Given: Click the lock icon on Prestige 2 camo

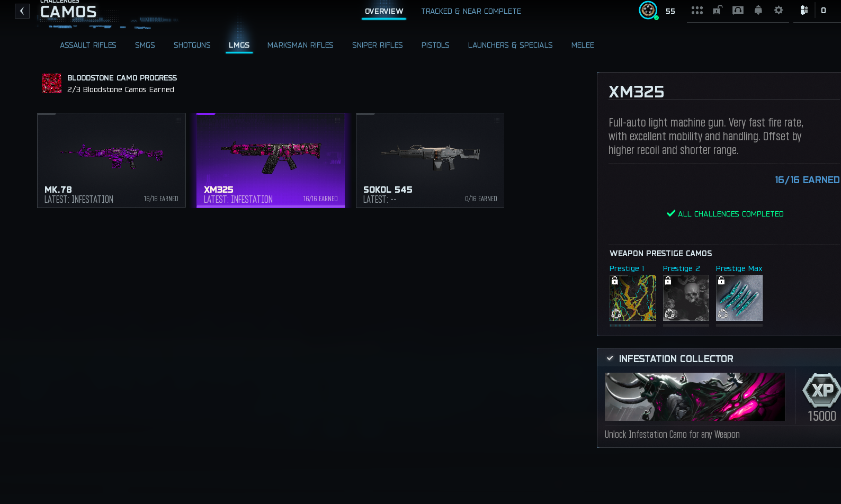Looking at the screenshot, I should (x=668, y=281).
